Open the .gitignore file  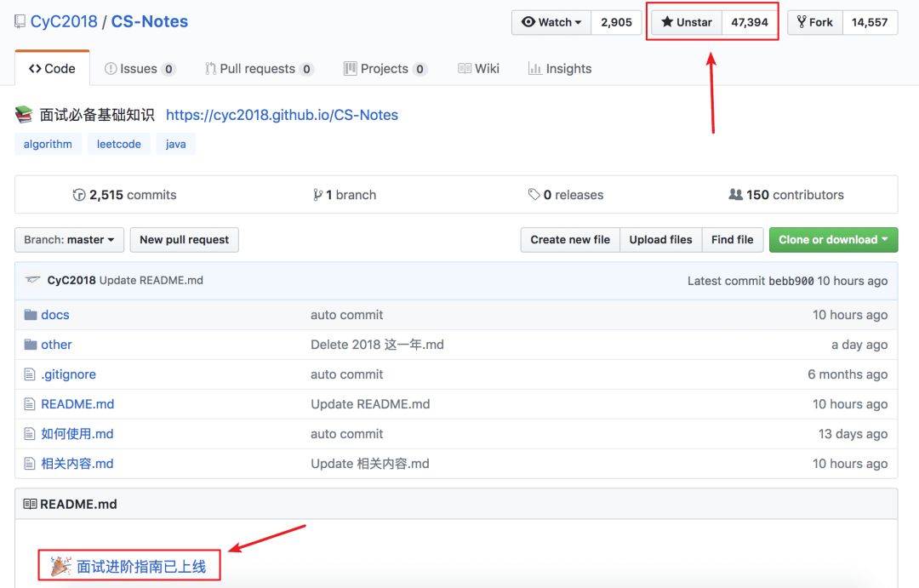[x=68, y=374]
